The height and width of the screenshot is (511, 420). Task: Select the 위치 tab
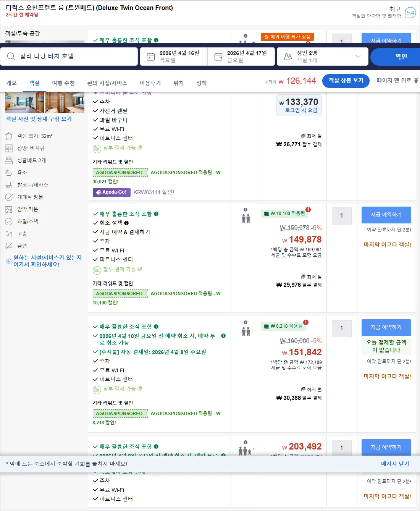(x=179, y=83)
